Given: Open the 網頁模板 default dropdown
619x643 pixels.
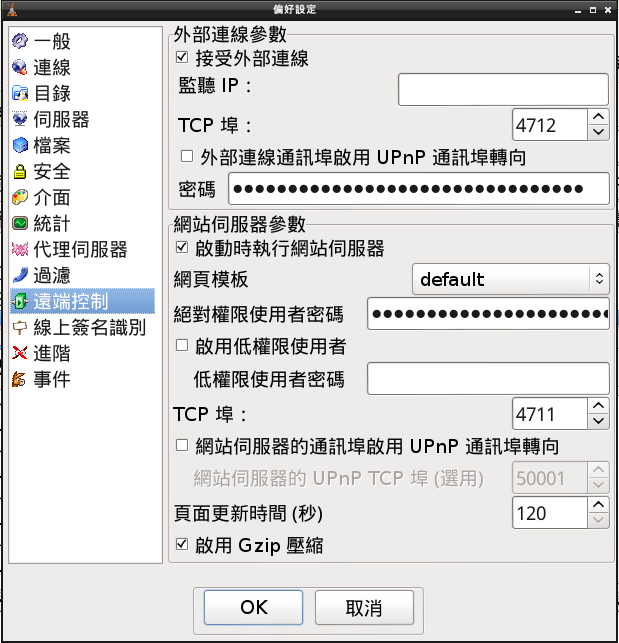Looking at the screenshot, I should 510,279.
